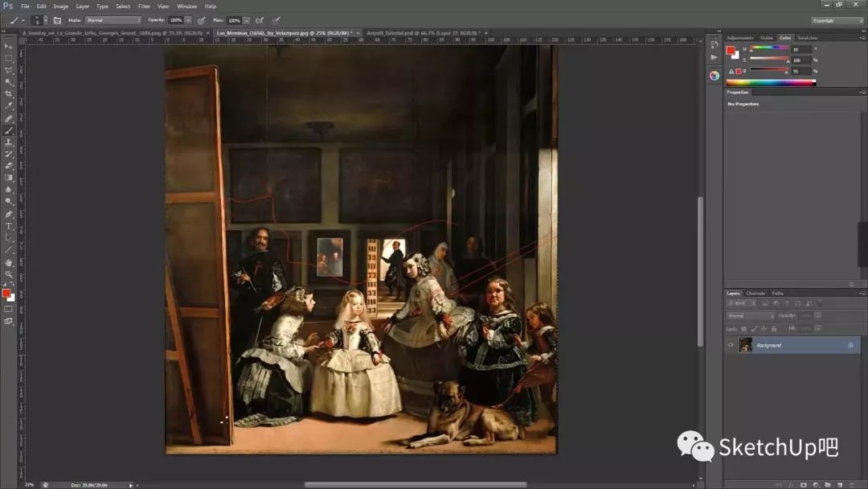The height and width of the screenshot is (489, 868).
Task: Select the Background layer thumbnail
Action: [x=746, y=345]
